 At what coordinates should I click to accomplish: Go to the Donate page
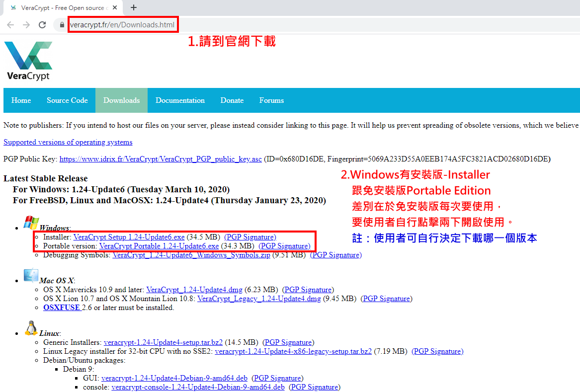[x=232, y=100]
